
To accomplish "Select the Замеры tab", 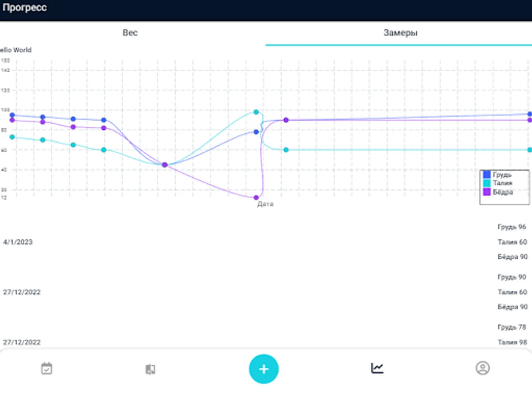I will click(400, 33).
